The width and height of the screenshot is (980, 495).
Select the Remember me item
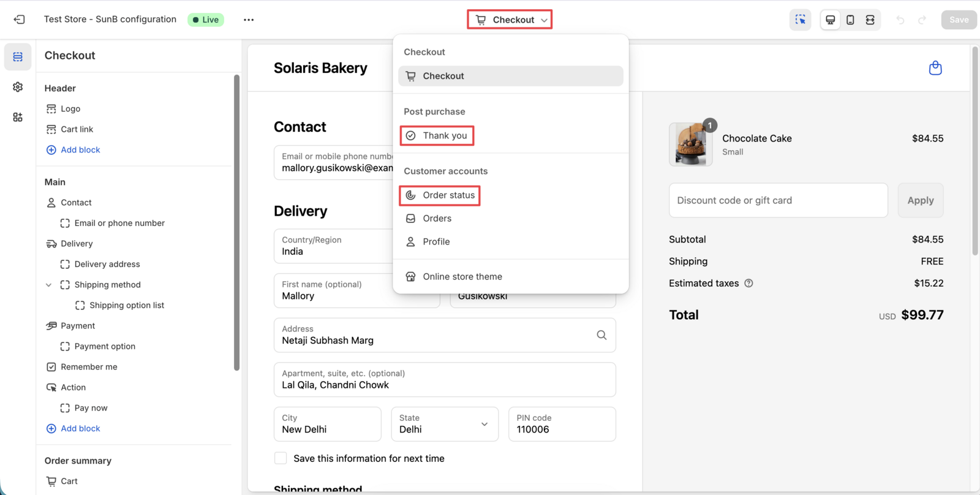click(x=89, y=367)
